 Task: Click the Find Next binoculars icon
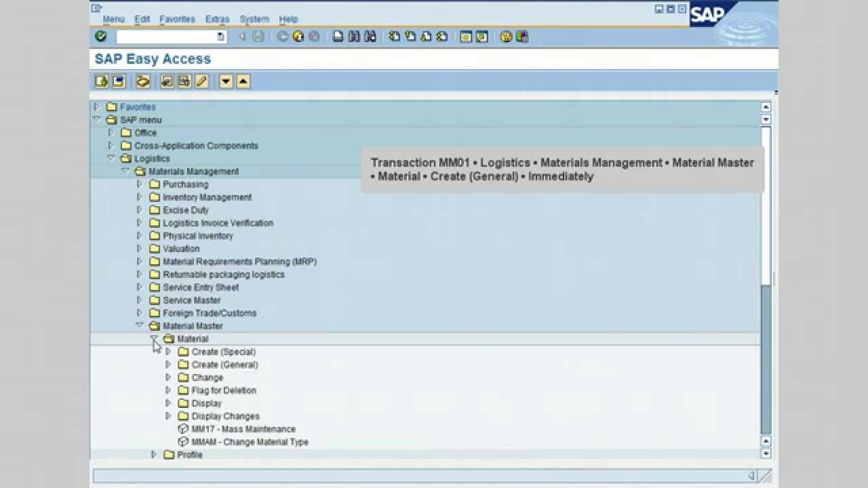coord(370,37)
